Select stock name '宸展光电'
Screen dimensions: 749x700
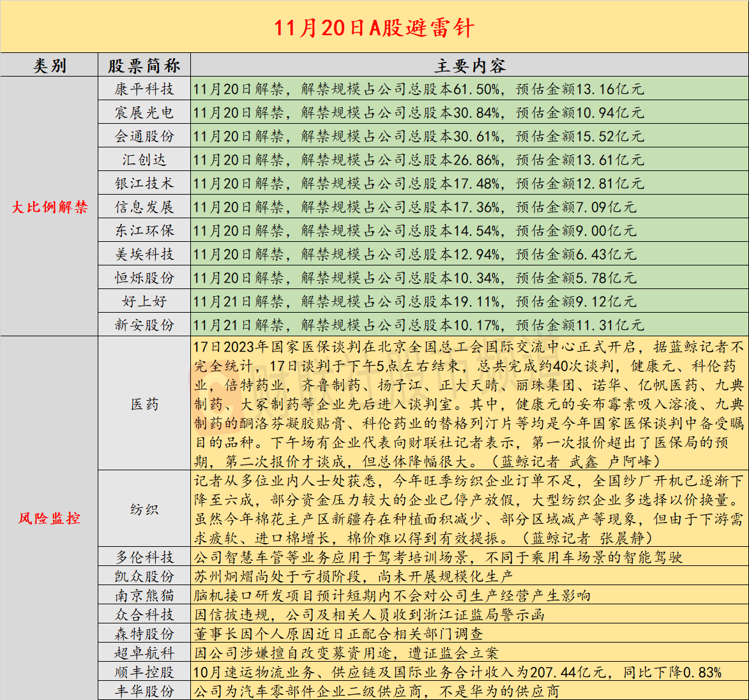pos(144,112)
